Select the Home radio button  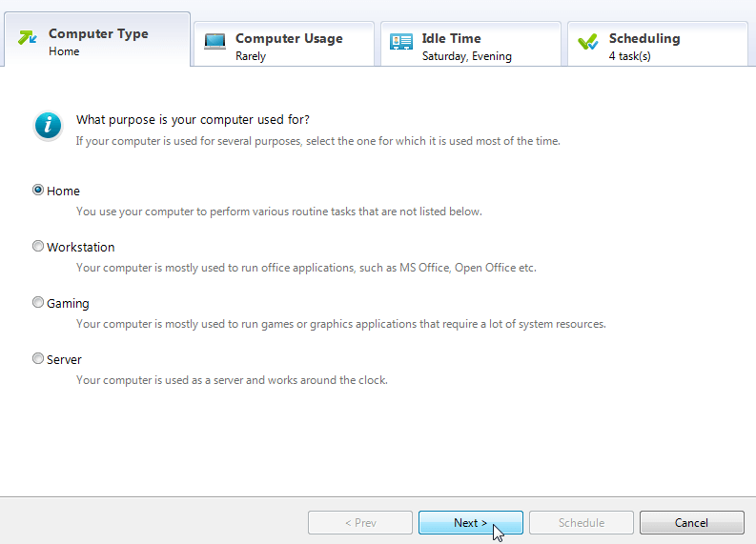tap(38, 191)
